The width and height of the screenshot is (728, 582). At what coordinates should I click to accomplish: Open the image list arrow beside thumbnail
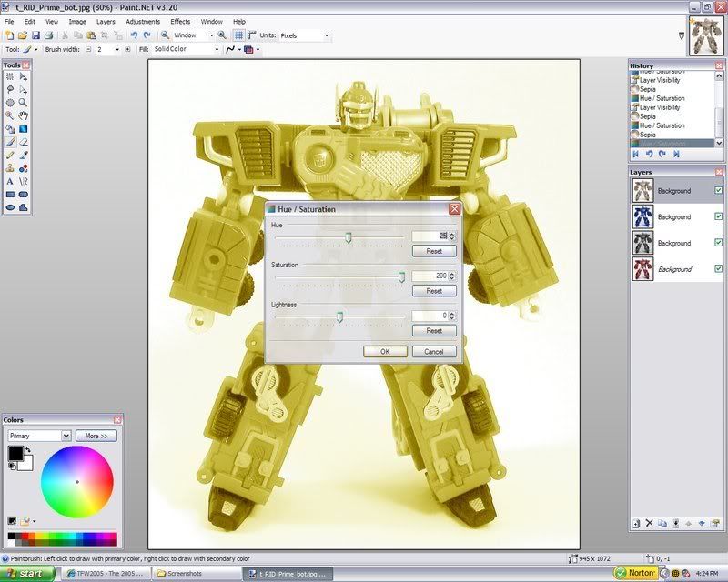click(682, 35)
